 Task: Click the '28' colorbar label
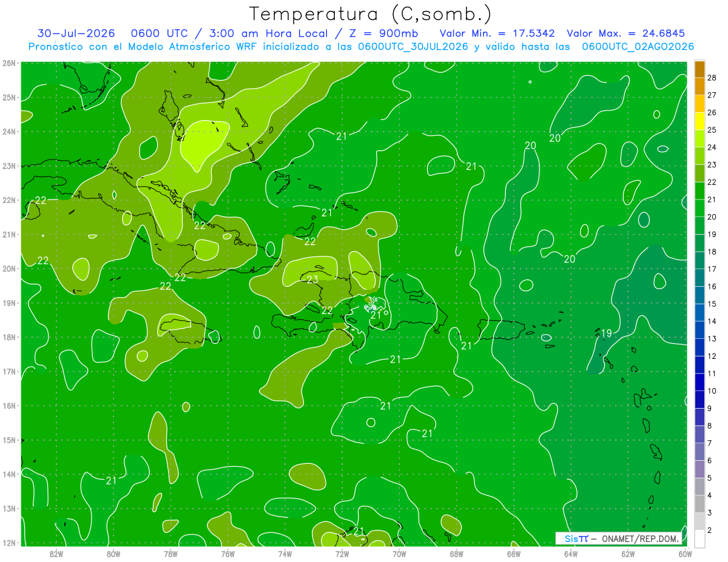point(712,78)
